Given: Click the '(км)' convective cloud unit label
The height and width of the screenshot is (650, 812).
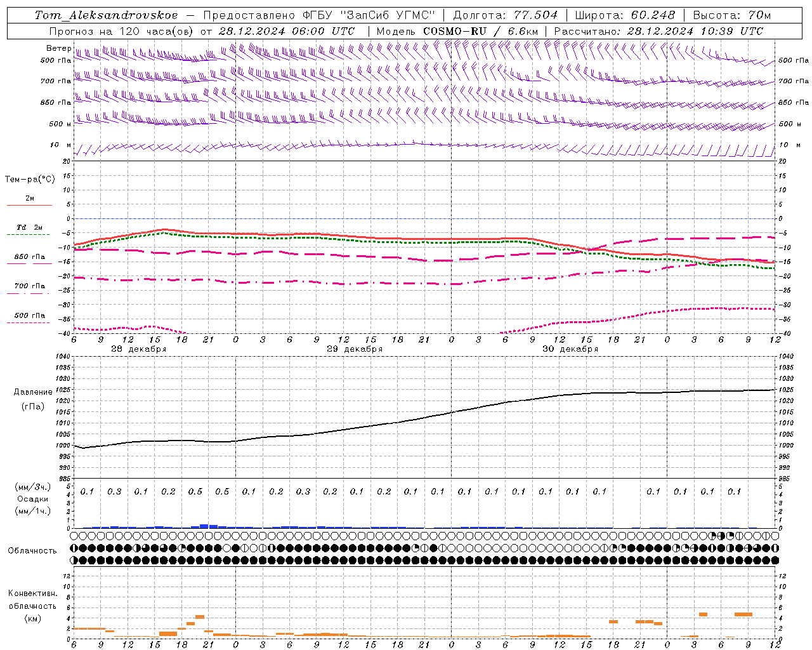Looking at the screenshot, I should pos(33,618).
